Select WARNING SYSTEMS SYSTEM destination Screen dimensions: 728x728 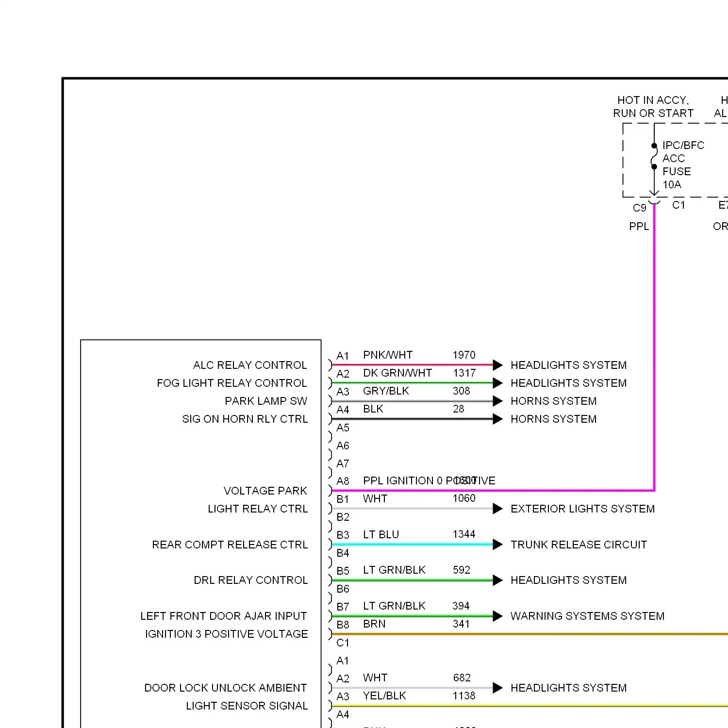(x=588, y=616)
